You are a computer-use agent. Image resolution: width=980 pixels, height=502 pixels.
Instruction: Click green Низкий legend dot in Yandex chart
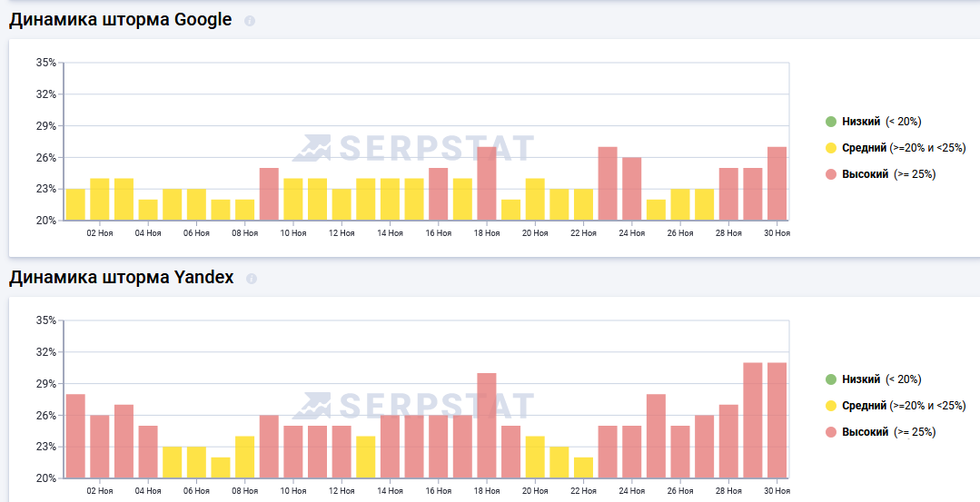click(x=830, y=379)
